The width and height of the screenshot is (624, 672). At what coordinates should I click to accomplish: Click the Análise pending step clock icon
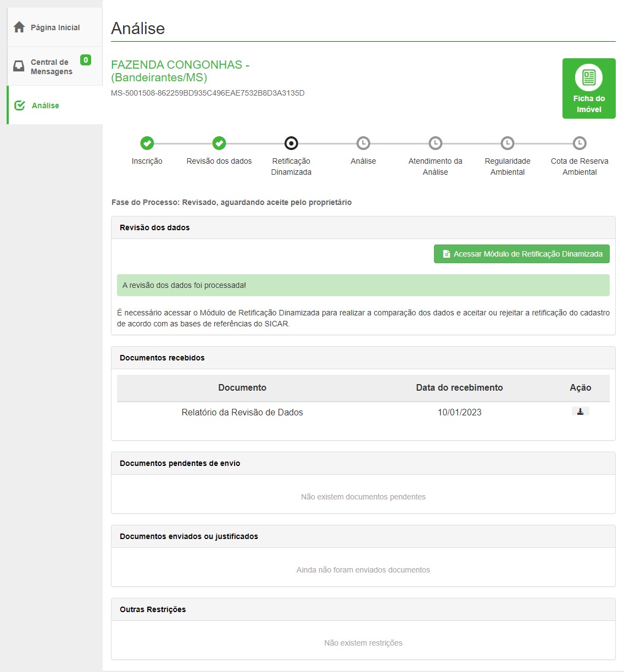point(363,143)
